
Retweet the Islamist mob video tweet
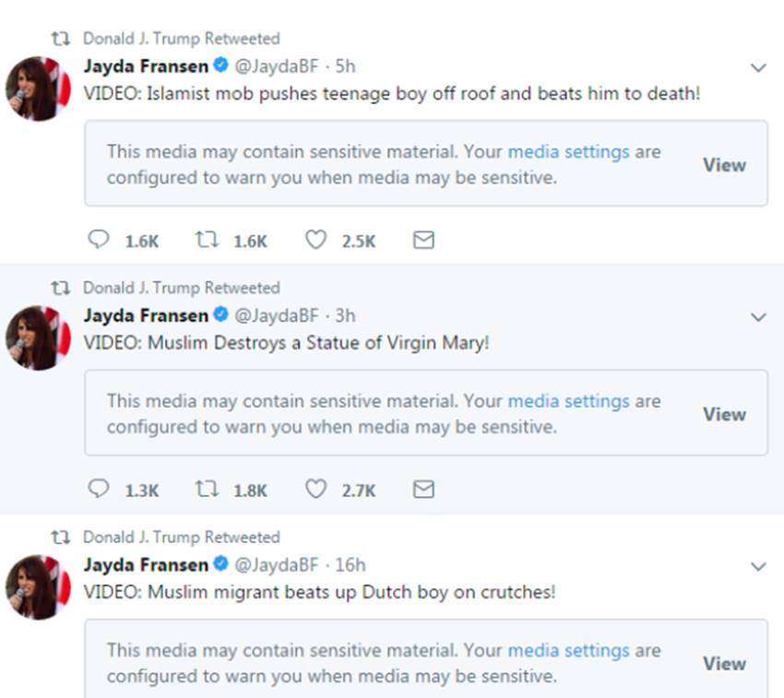pos(207,240)
